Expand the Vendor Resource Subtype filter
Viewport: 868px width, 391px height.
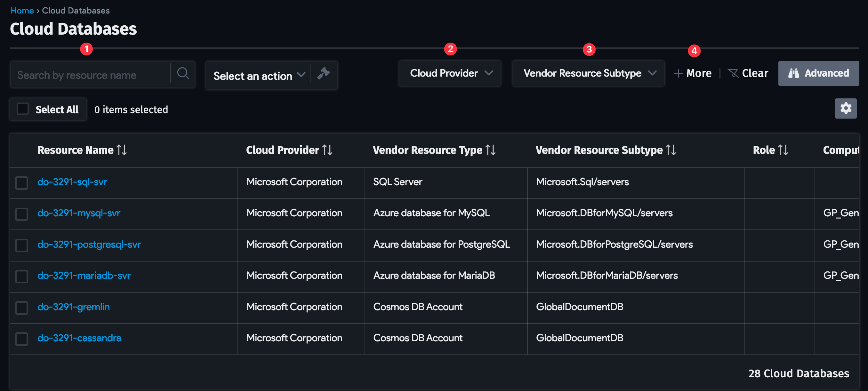coord(588,73)
